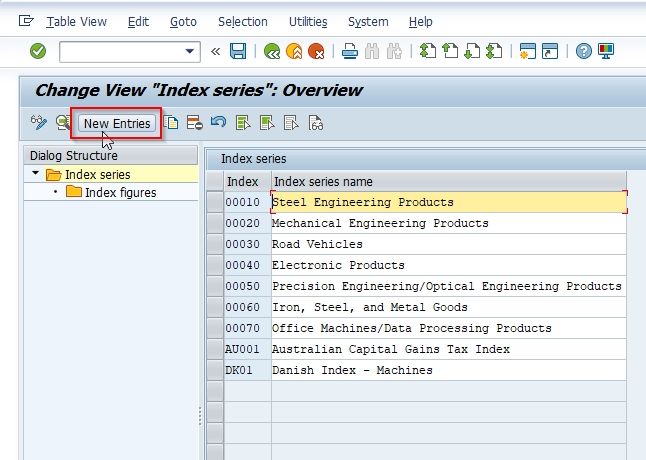Select row checkbox for index 00010
This screenshot has height=460, width=646.
point(215,202)
